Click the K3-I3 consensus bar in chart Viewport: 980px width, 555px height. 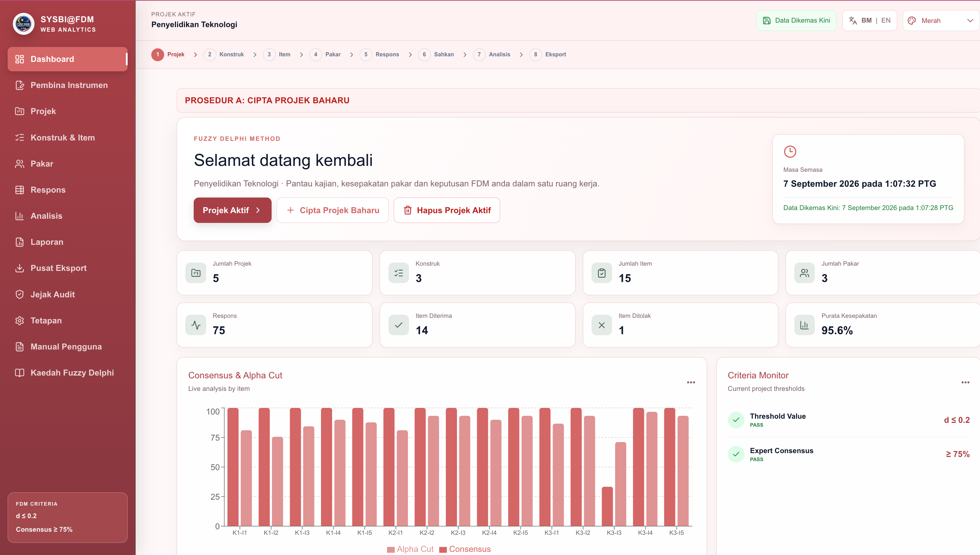point(607,506)
